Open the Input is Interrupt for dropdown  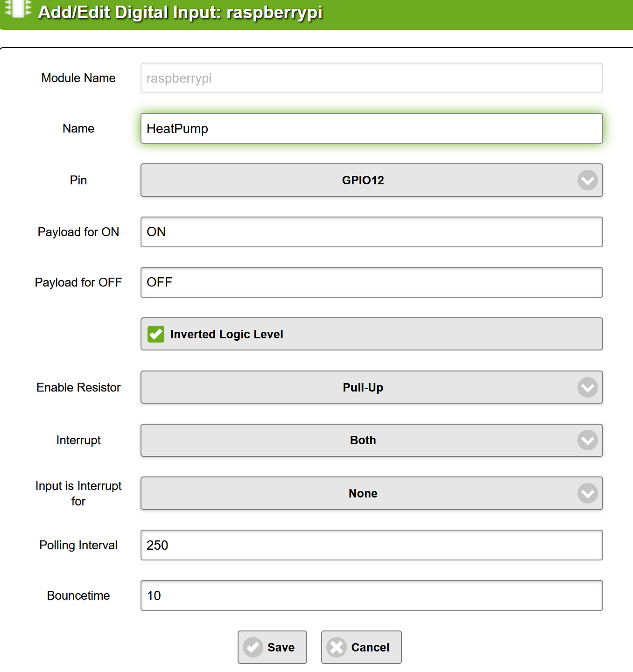pyautogui.click(x=362, y=493)
